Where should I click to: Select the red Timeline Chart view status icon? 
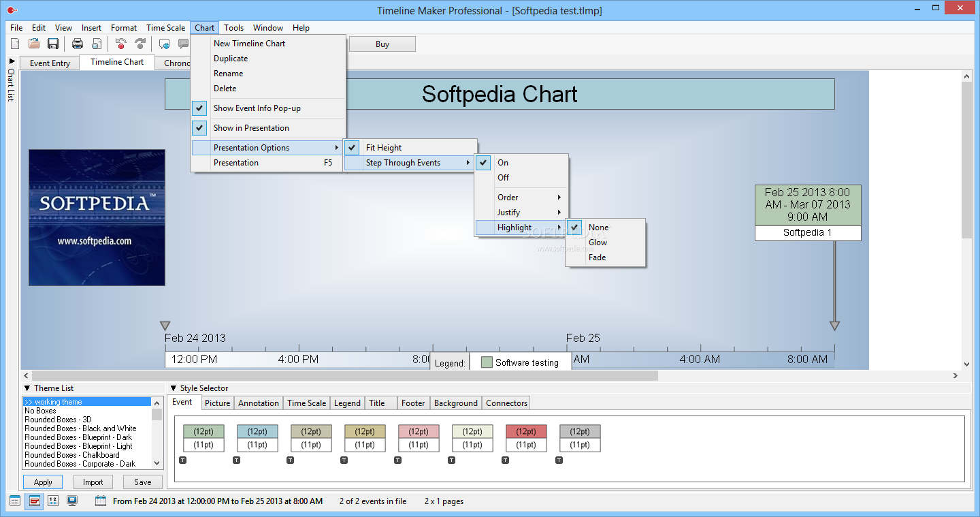click(x=34, y=501)
